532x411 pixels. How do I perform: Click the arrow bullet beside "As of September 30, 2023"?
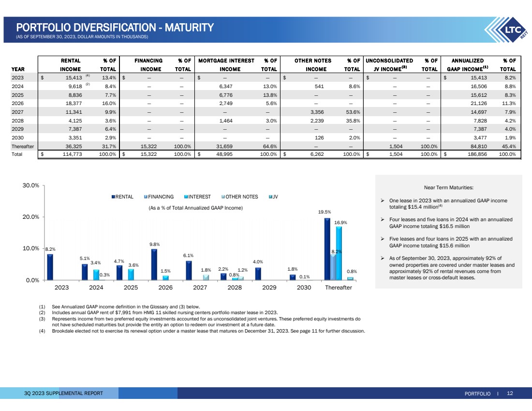pos(383,259)
